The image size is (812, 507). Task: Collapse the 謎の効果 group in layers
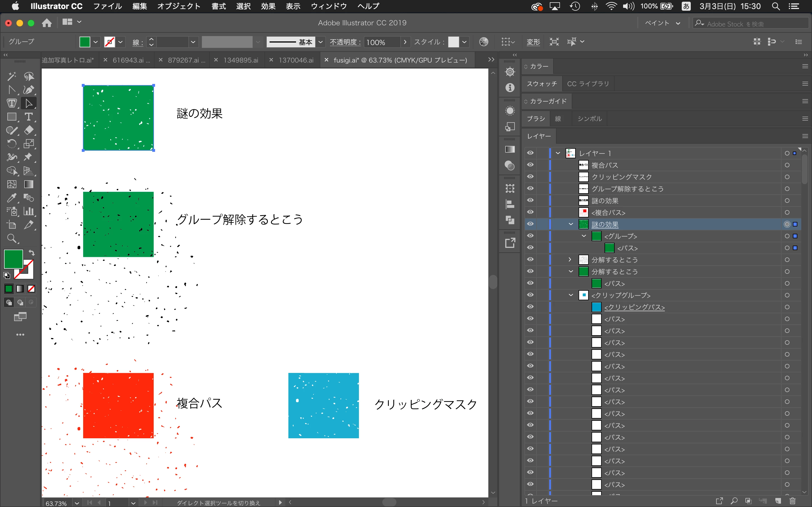tap(571, 224)
